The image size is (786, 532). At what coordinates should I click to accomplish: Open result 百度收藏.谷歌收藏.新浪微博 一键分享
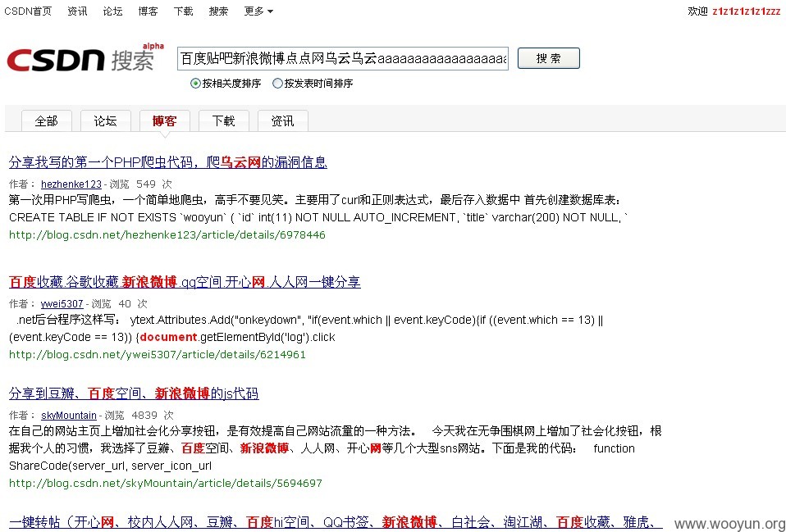point(185,282)
